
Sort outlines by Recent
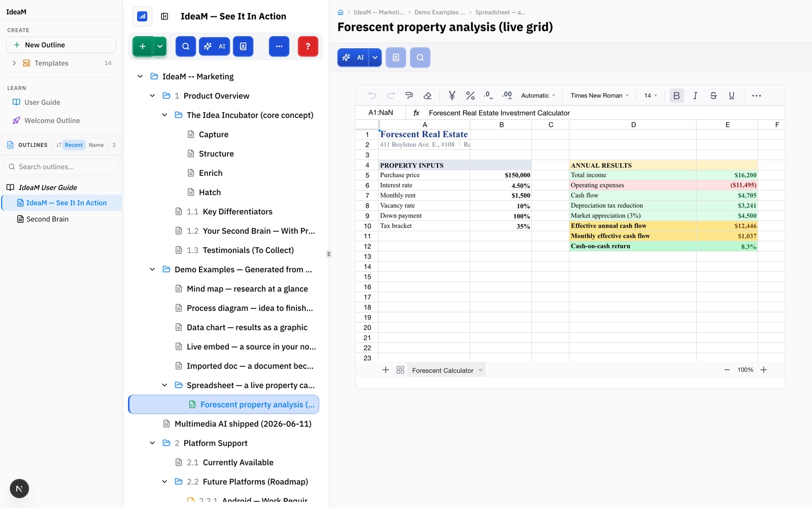74,145
